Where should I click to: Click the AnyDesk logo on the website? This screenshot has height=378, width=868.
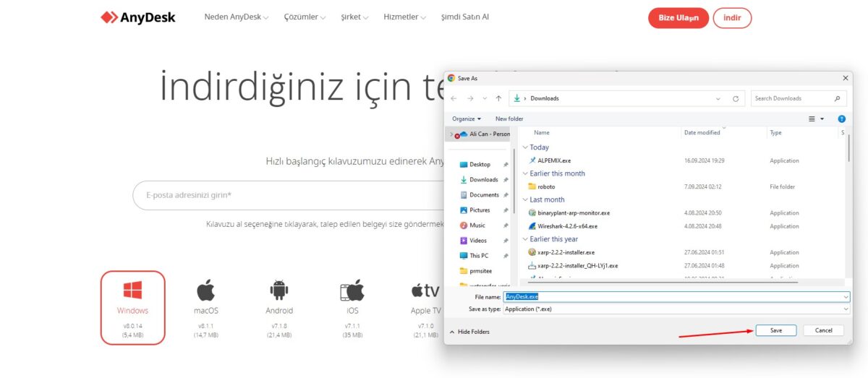pyautogui.click(x=137, y=17)
